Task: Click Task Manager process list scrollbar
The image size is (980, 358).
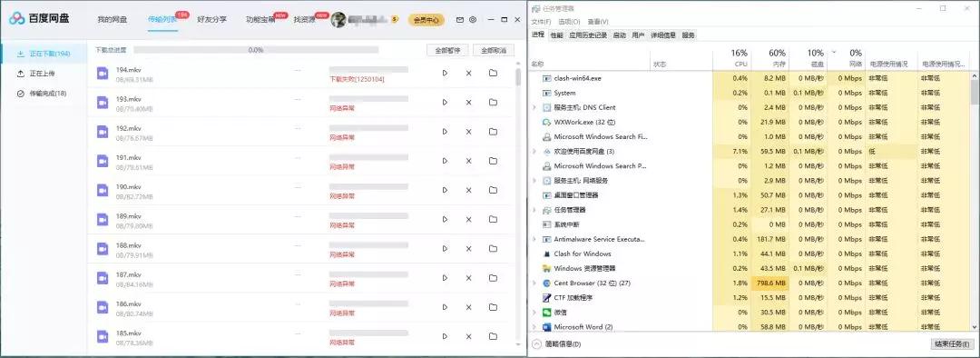Action: click(x=975, y=92)
